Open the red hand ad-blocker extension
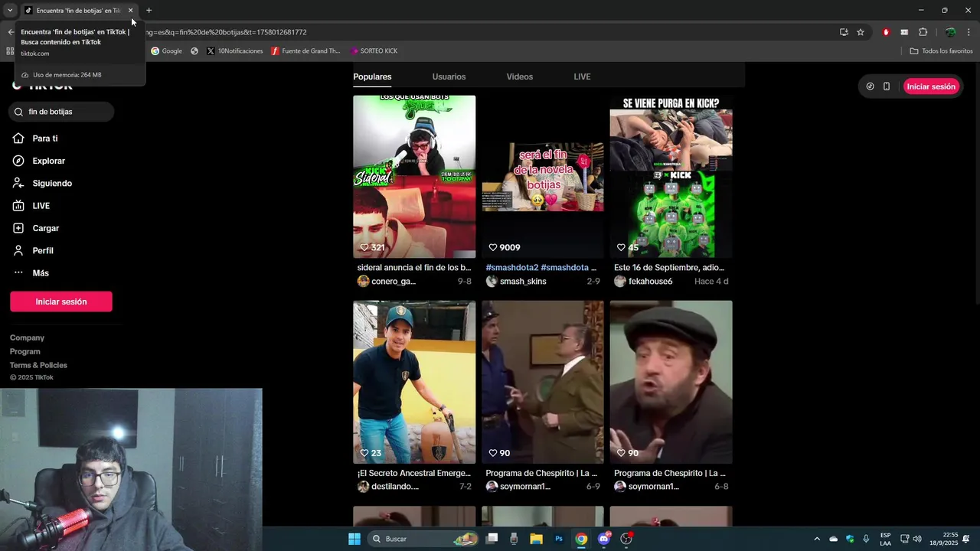980x551 pixels. tap(886, 32)
